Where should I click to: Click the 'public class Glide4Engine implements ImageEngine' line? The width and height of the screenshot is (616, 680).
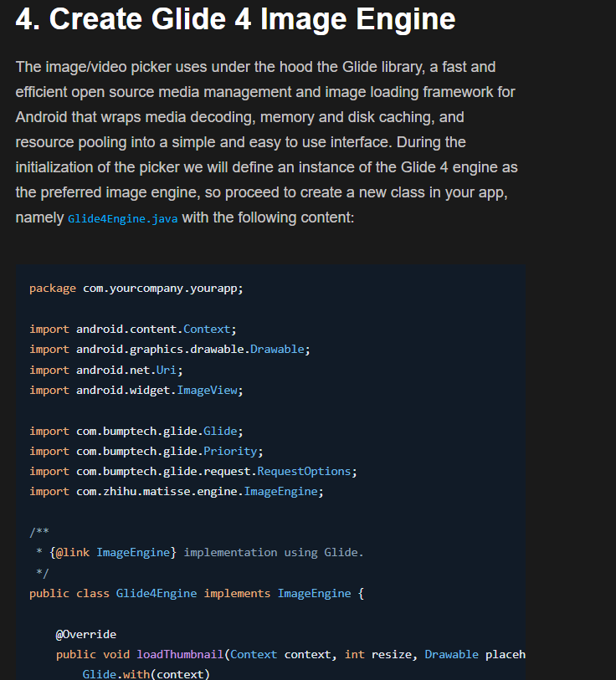pos(197,593)
